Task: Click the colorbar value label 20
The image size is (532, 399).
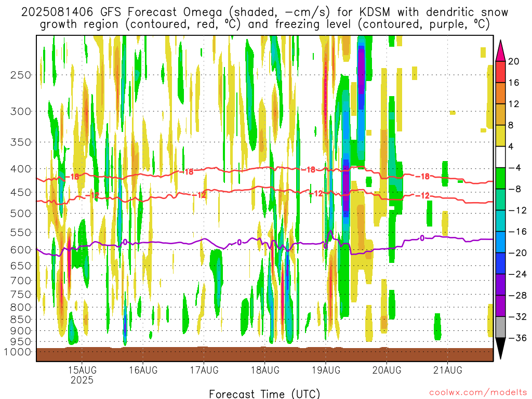Action: [514, 61]
